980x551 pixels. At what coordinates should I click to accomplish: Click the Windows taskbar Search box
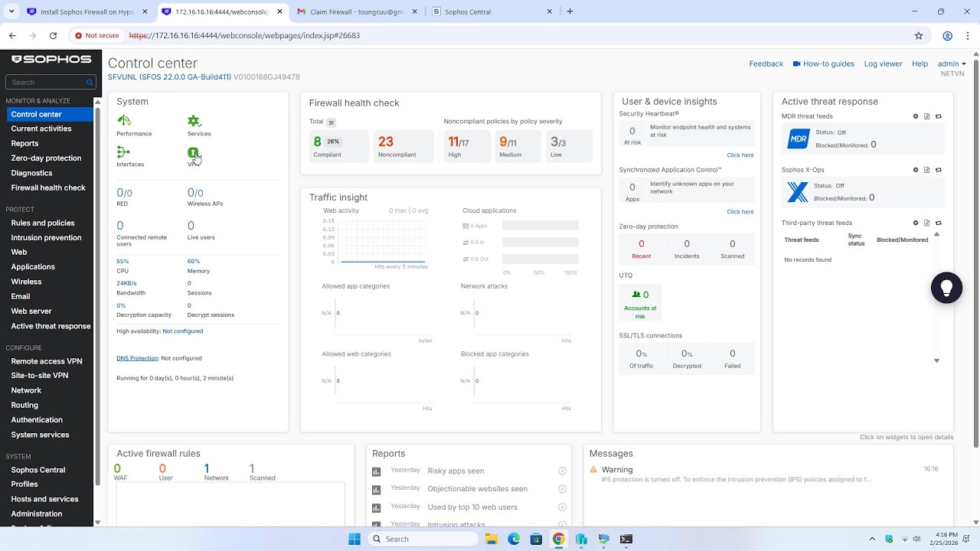pos(423,539)
